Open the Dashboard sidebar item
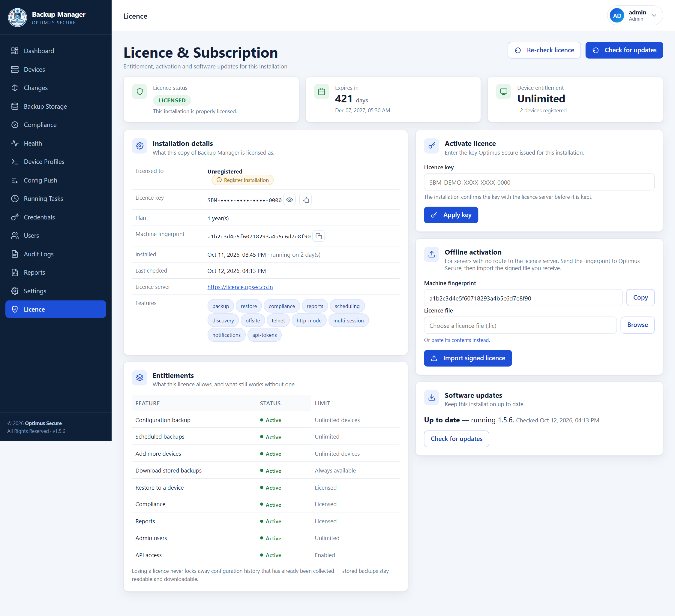The height and width of the screenshot is (616, 675). [x=55, y=51]
